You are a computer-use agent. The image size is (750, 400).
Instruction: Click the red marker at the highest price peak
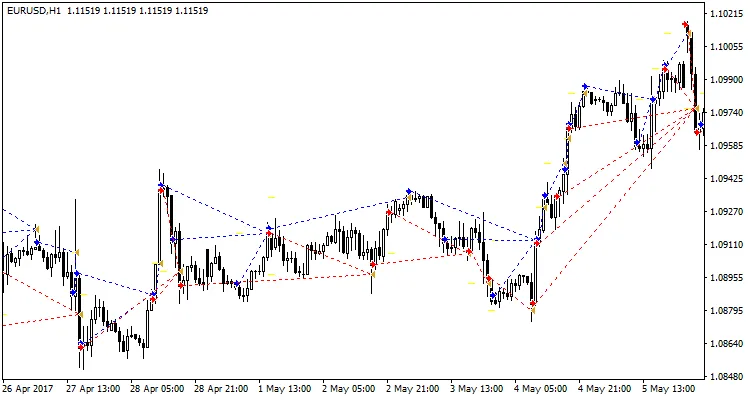[686, 24]
